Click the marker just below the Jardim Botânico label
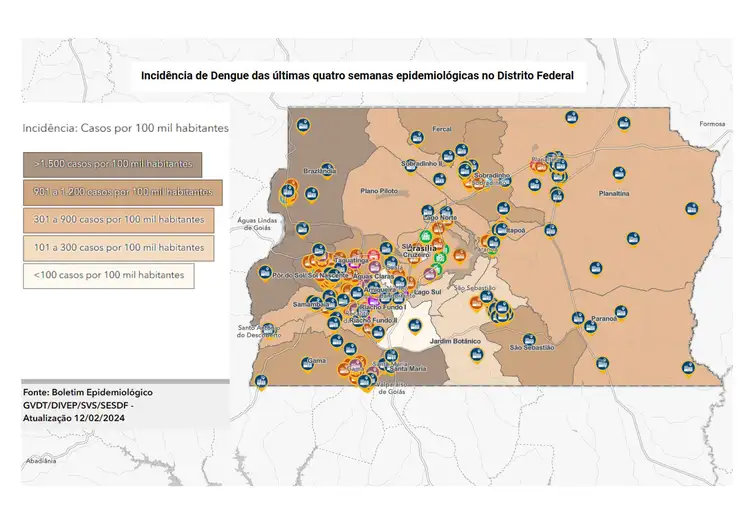The image size is (754, 513). [474, 354]
